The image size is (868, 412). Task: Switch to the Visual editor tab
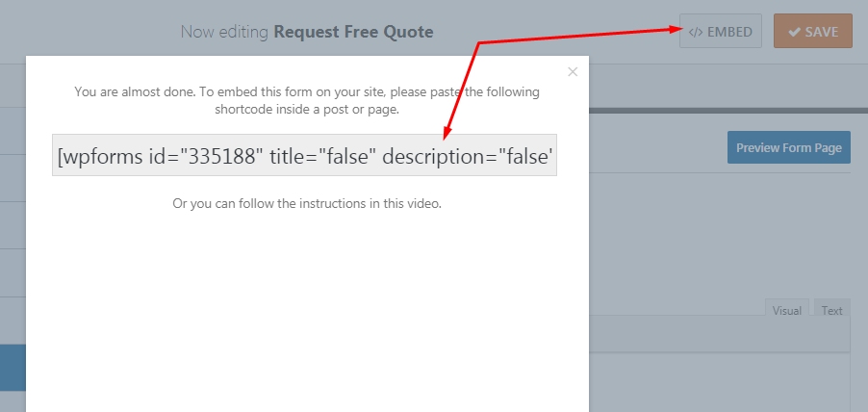tap(786, 310)
